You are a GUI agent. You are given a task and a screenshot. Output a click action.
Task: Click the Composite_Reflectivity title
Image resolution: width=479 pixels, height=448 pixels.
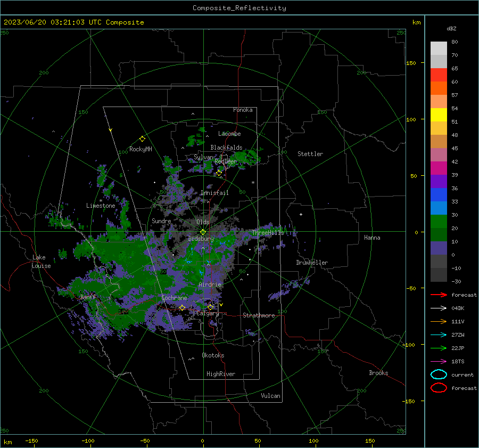240,8
